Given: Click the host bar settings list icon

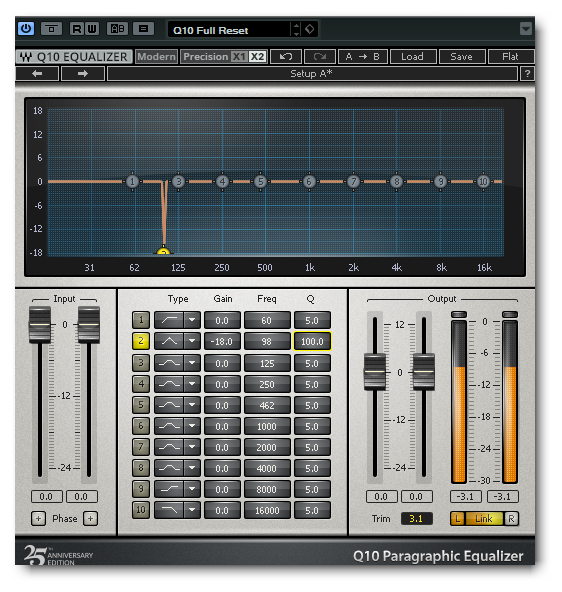Looking at the screenshot, I should point(143,29).
